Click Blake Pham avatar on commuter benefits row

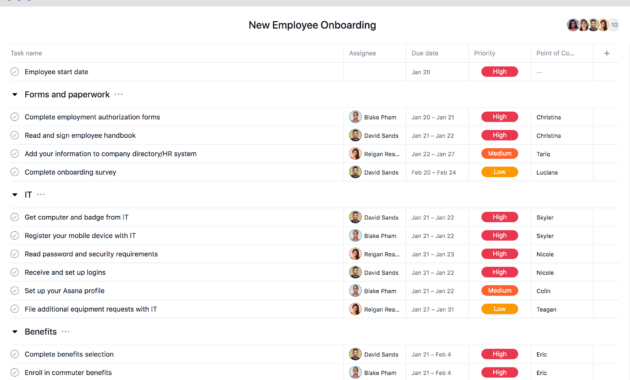[355, 372]
